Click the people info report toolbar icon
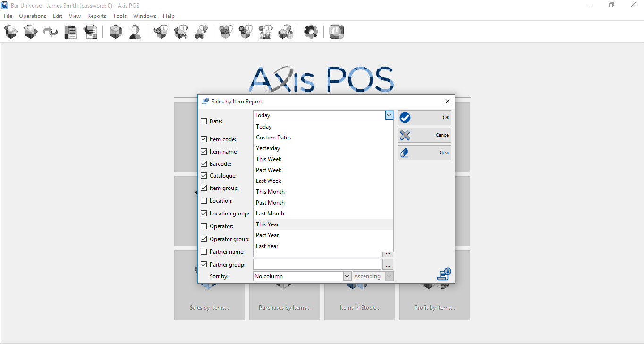Image resolution: width=644 pixels, height=344 pixels. pyautogui.click(x=266, y=32)
